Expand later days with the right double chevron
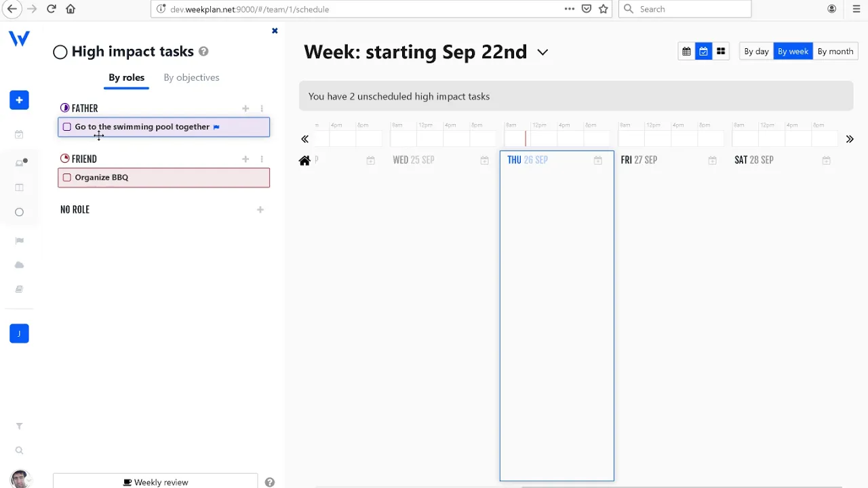Screen dimensions: 868x488 click(850, 139)
